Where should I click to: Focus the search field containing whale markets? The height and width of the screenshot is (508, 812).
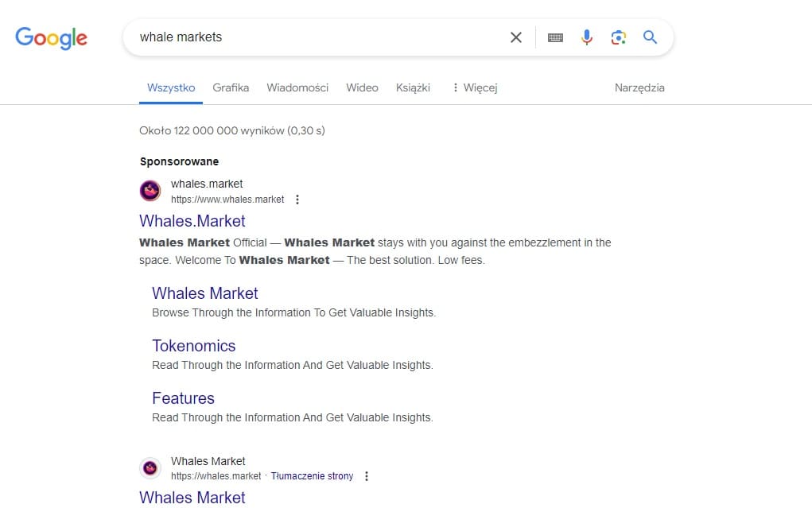[318, 37]
